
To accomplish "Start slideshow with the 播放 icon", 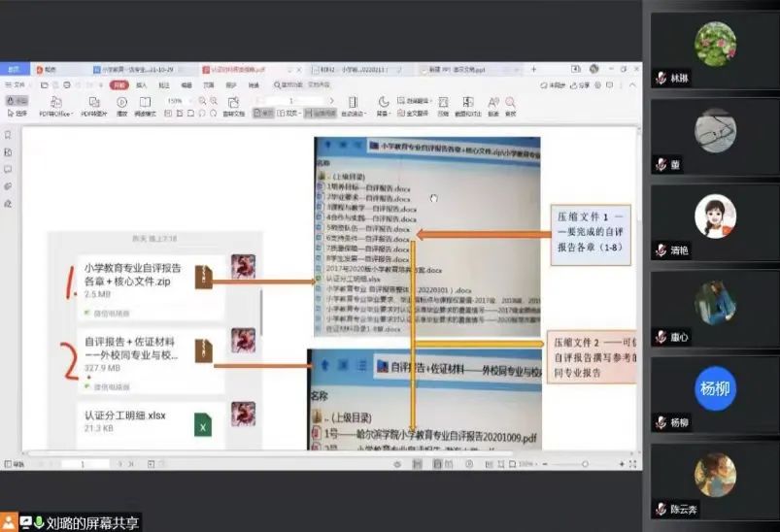I will (122, 103).
